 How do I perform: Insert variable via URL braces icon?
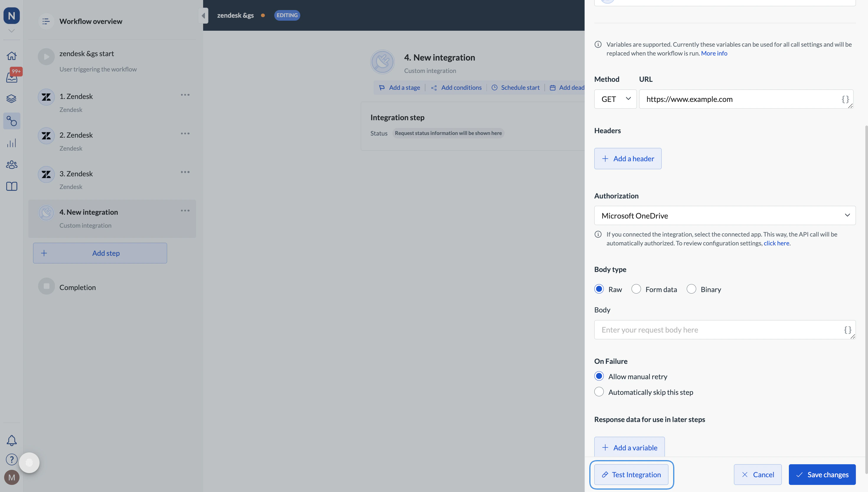[x=845, y=99]
